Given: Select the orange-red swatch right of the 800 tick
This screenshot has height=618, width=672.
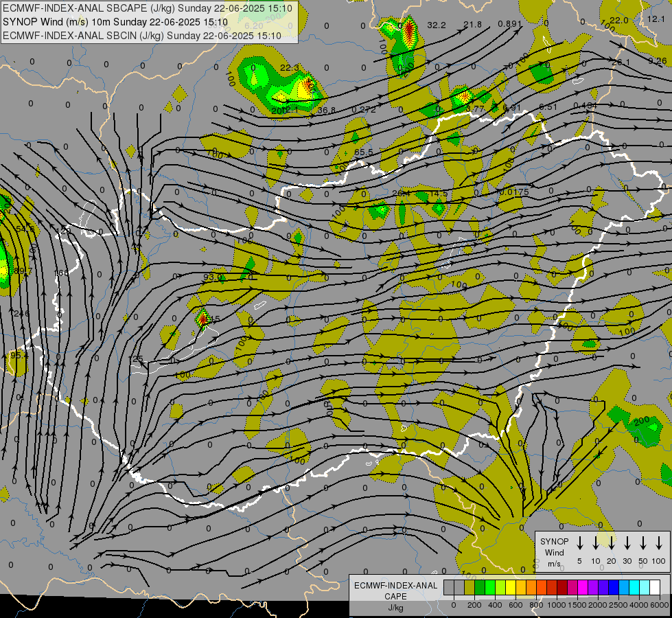Looking at the screenshot, I should point(542,587).
